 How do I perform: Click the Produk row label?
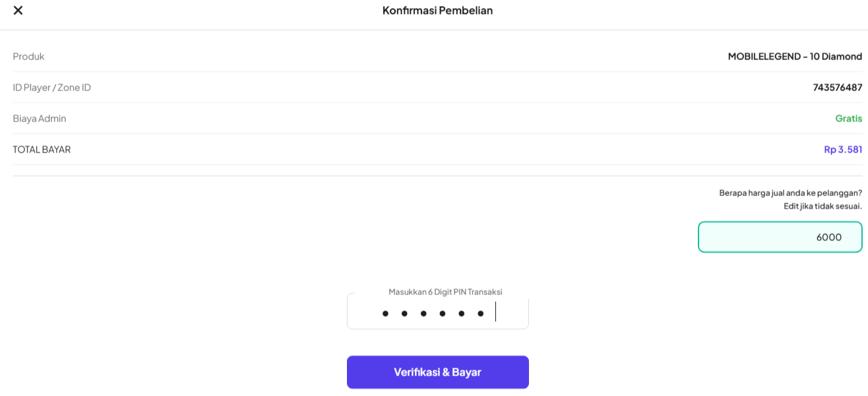coord(29,57)
